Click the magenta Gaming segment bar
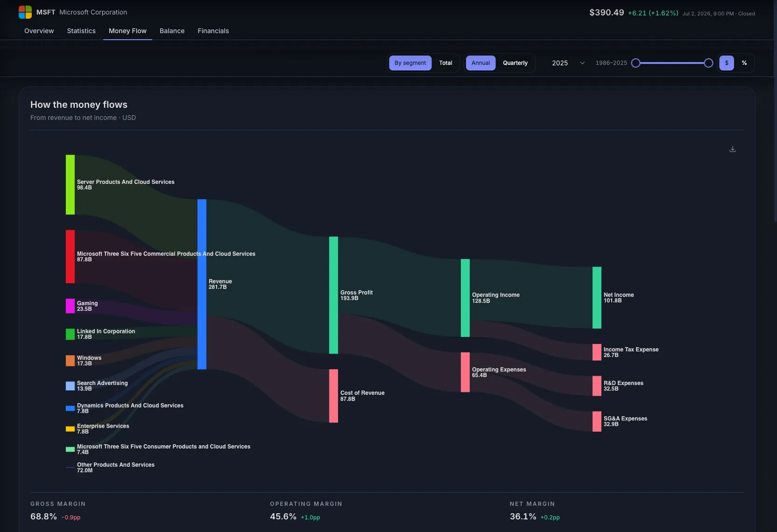 pyautogui.click(x=70, y=306)
